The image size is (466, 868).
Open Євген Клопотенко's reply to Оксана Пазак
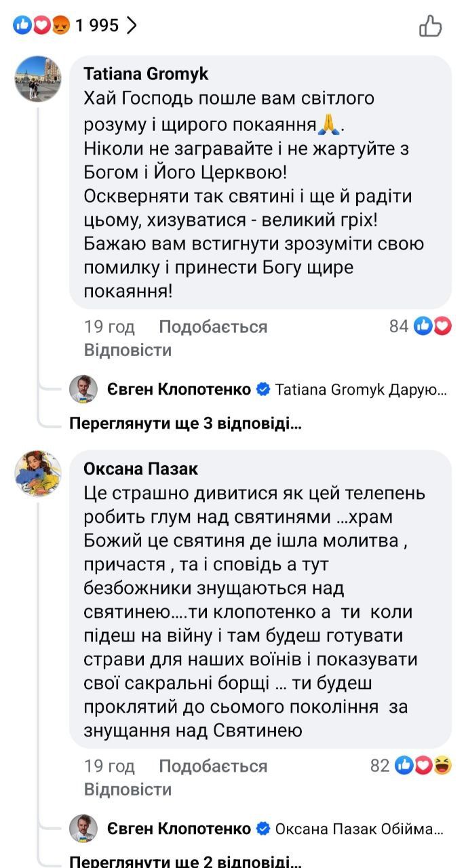[x=359, y=829]
